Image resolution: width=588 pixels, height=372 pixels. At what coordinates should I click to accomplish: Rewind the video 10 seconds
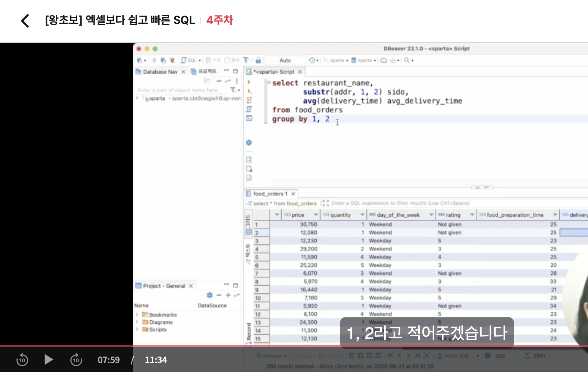pyautogui.click(x=22, y=360)
